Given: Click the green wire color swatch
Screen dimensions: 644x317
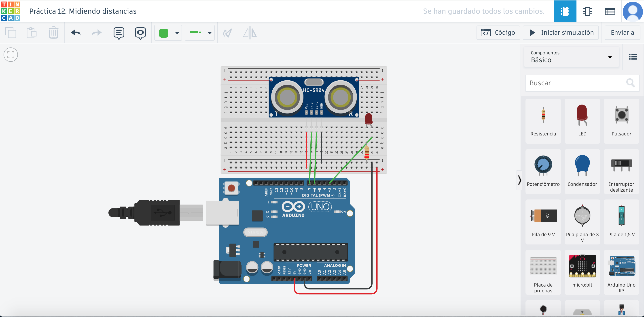Looking at the screenshot, I should [x=164, y=33].
